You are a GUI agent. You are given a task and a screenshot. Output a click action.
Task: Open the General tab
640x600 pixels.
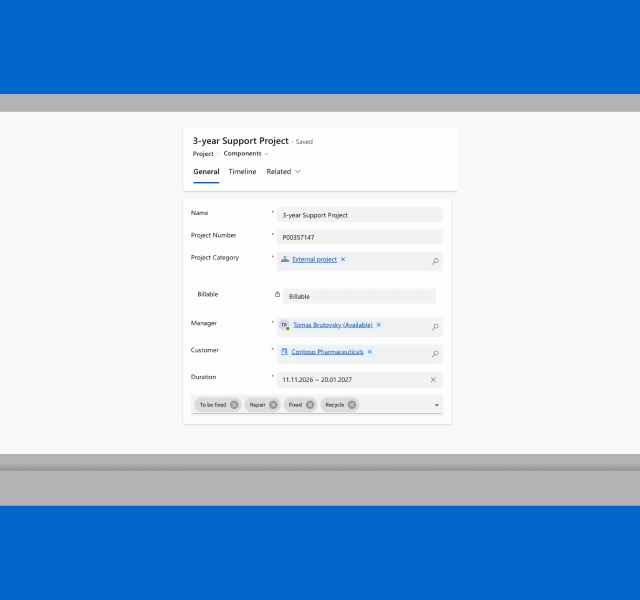(206, 172)
